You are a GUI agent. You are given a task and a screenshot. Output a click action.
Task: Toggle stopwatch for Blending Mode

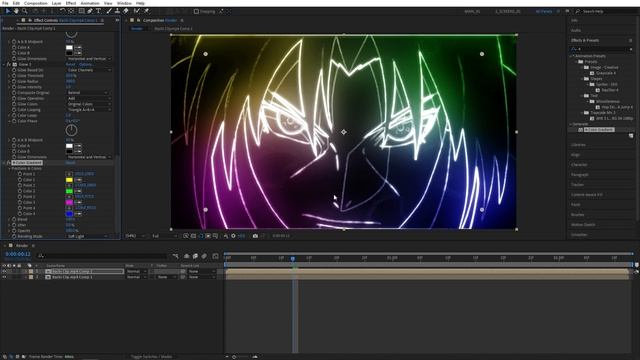14,236
